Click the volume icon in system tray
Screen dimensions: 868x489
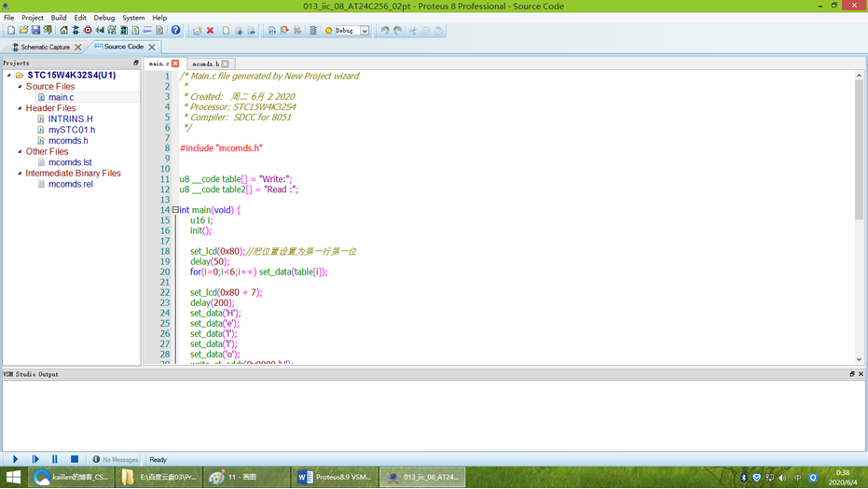pyautogui.click(x=783, y=478)
